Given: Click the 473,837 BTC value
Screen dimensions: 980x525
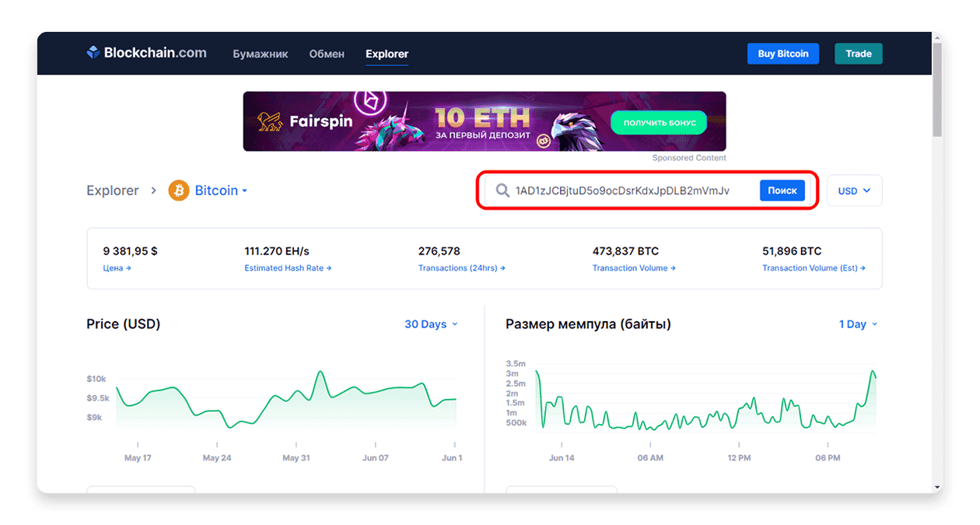Looking at the screenshot, I should tap(625, 251).
